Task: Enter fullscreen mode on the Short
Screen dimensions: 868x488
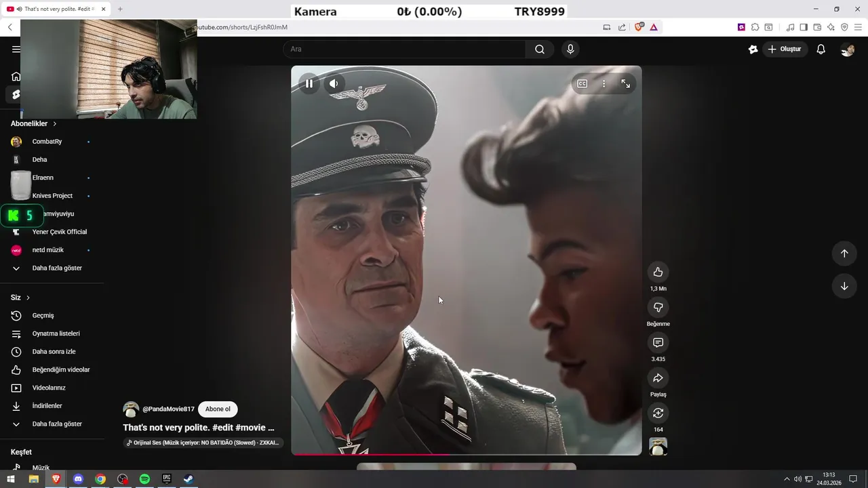Action: (625, 83)
